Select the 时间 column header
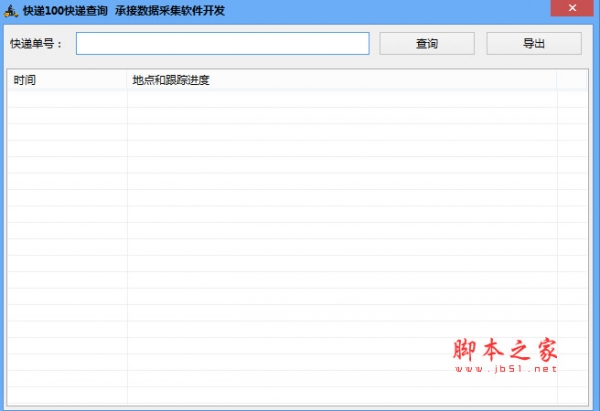The width and height of the screenshot is (600, 411). 67,80
